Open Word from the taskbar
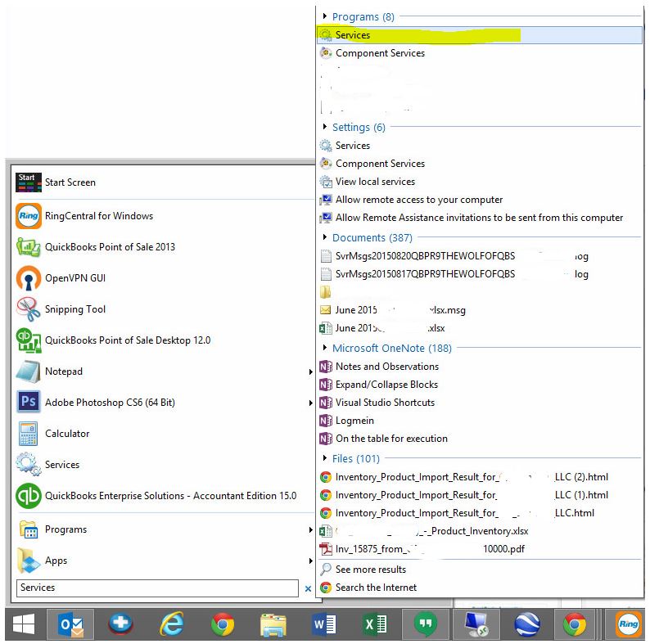The width and height of the screenshot is (650, 644). (x=323, y=624)
